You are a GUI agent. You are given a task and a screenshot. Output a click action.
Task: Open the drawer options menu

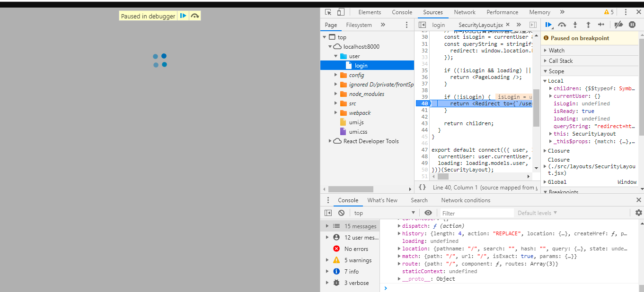pyautogui.click(x=328, y=200)
